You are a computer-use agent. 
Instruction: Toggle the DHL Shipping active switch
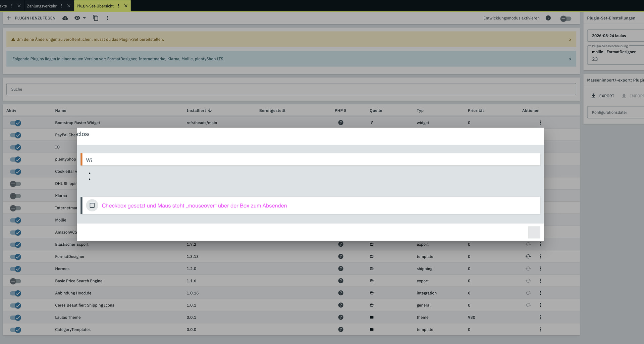pos(15,184)
